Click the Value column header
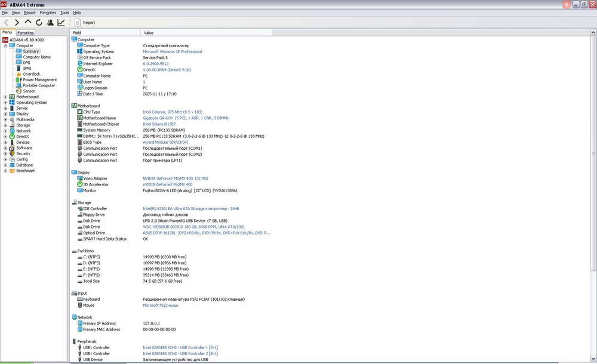The height and width of the screenshot is (364, 597). click(x=207, y=33)
